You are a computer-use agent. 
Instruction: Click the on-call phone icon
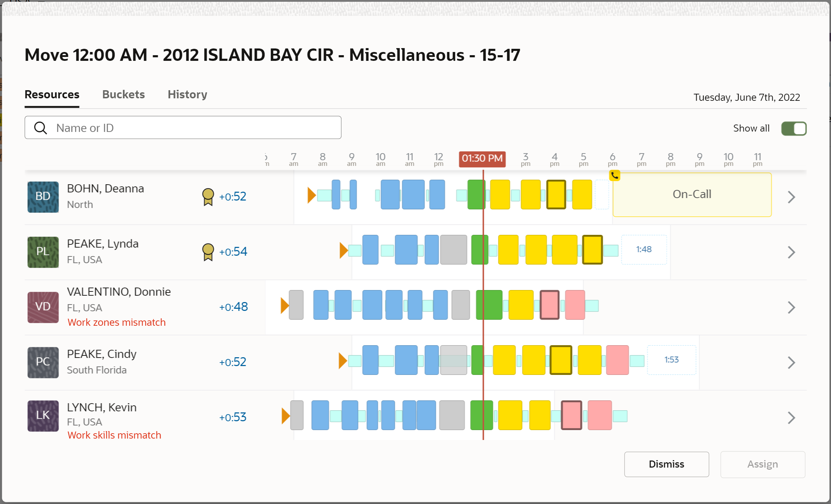tap(615, 175)
